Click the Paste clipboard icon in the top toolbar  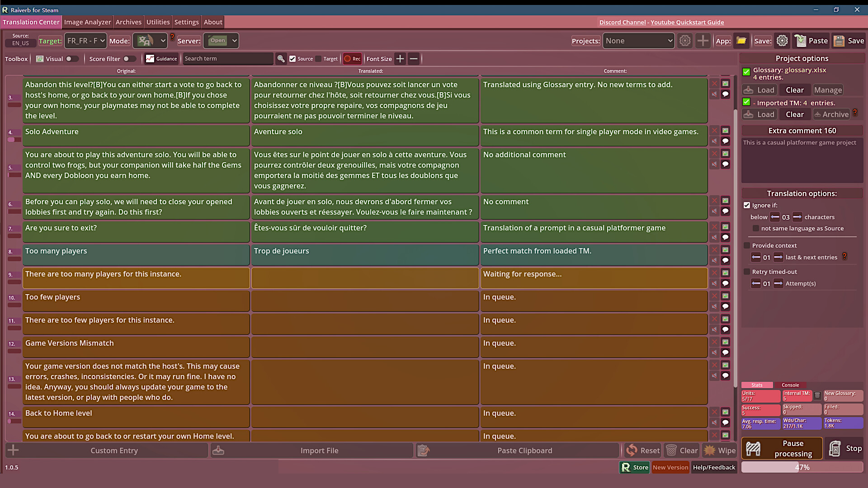[x=802, y=41]
